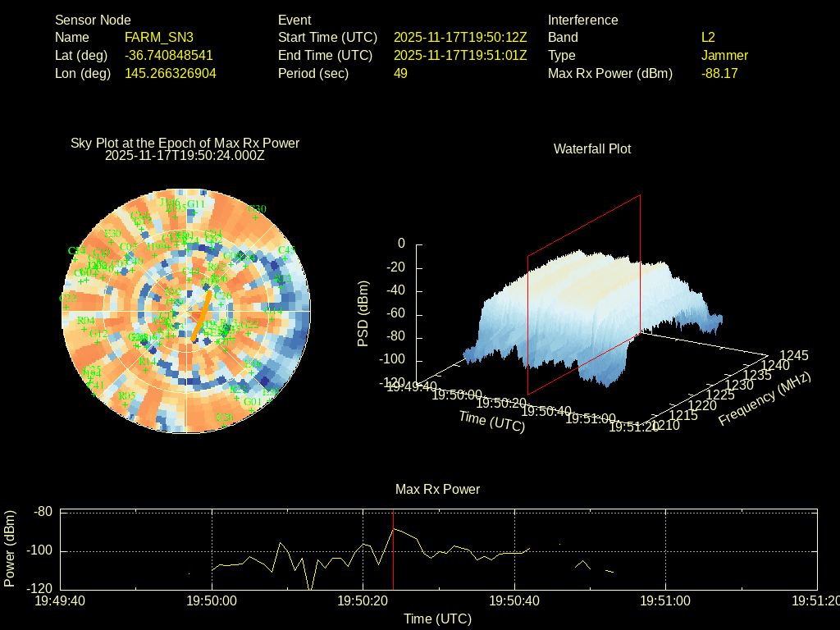The height and width of the screenshot is (630, 840).
Task: Select the Max Rx Power value -88.17
Action: (x=719, y=73)
